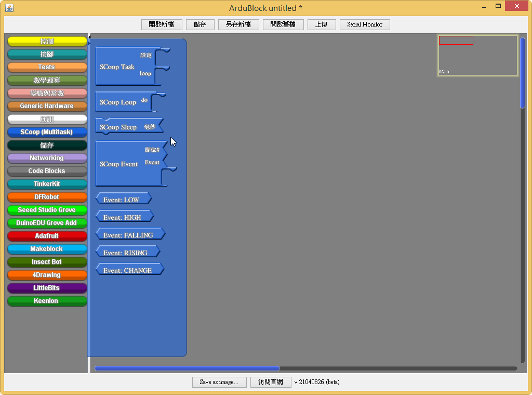Open the DuinoEDU Grove Add drawer
Image resolution: width=532 pixels, height=395 pixels.
coord(47,223)
